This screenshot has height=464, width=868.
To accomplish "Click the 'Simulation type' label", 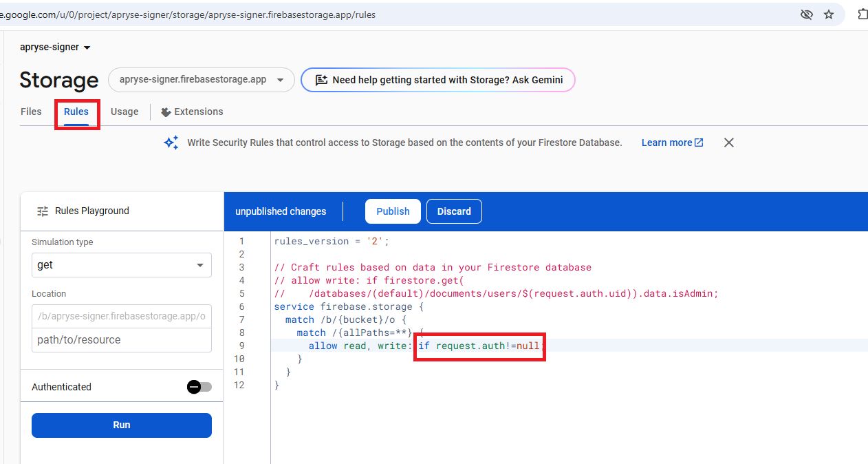I will tap(63, 242).
